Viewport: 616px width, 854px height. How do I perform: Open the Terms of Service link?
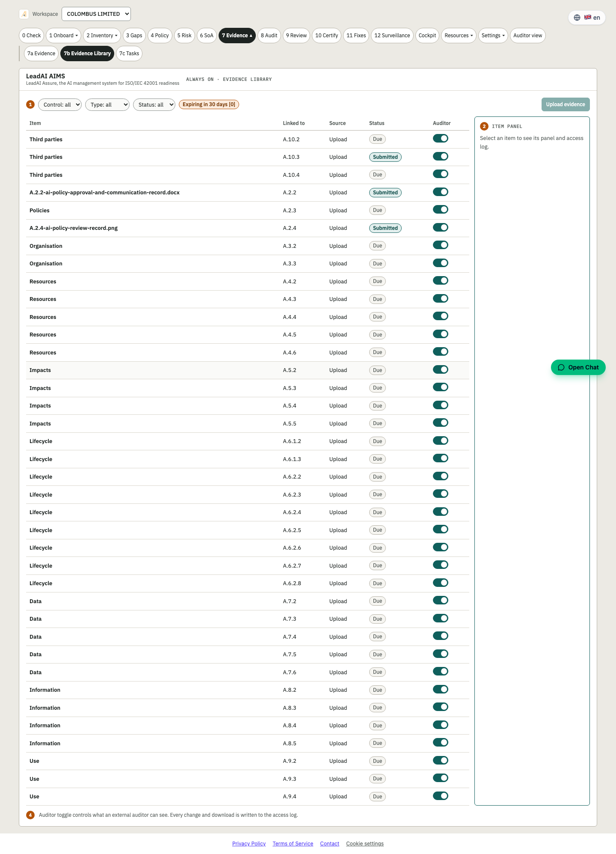(293, 844)
